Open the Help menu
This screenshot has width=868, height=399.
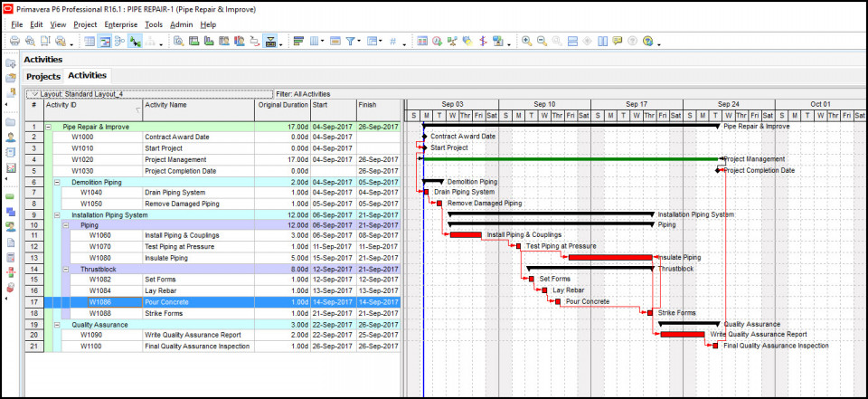pyautogui.click(x=208, y=24)
